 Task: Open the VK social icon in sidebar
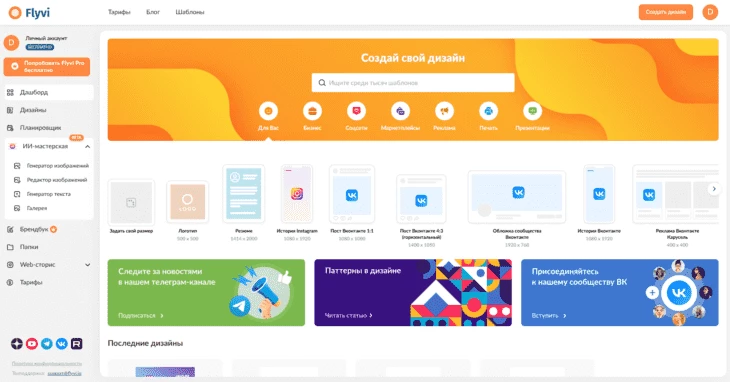[x=61, y=343]
